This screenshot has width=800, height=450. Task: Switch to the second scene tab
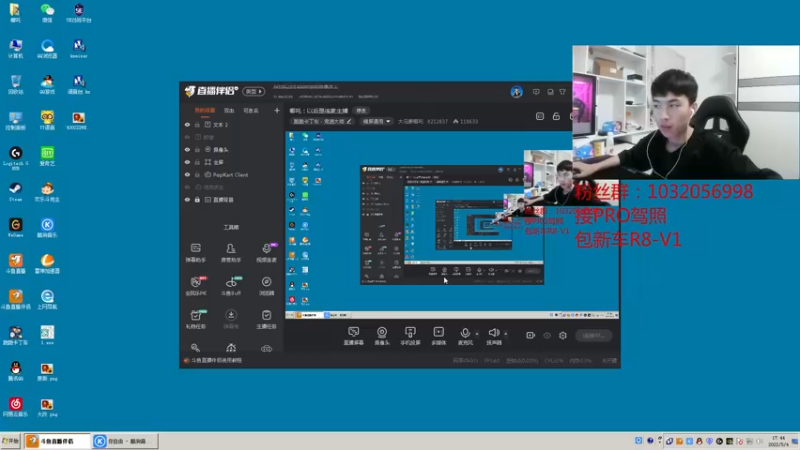pos(229,110)
